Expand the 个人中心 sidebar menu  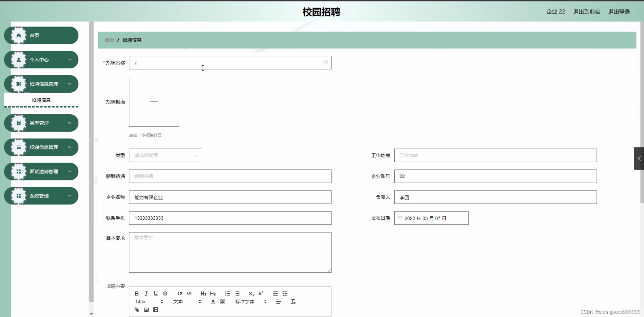41,60
